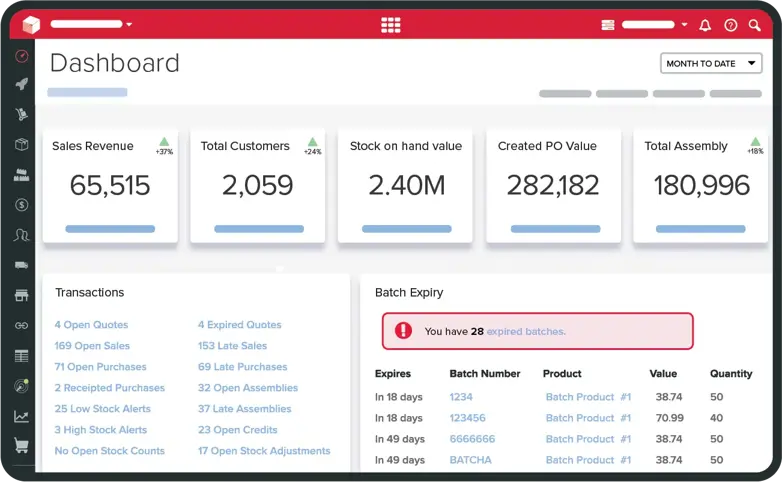Open the app grid menu icon
The width and height of the screenshot is (782, 482).
pyautogui.click(x=391, y=24)
